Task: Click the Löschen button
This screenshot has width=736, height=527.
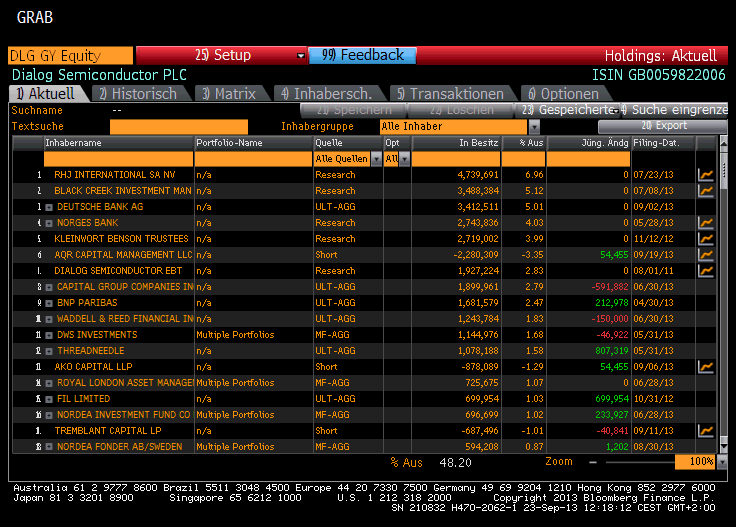Action: click(x=461, y=110)
